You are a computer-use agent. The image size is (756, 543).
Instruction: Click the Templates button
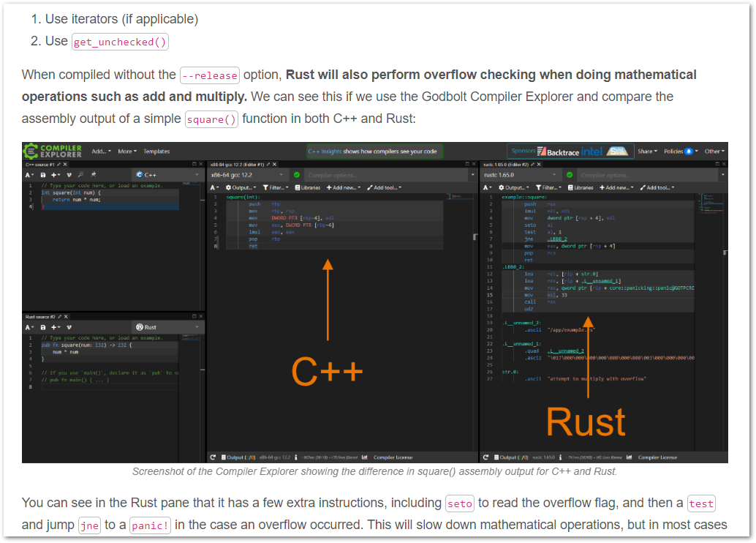click(x=156, y=151)
